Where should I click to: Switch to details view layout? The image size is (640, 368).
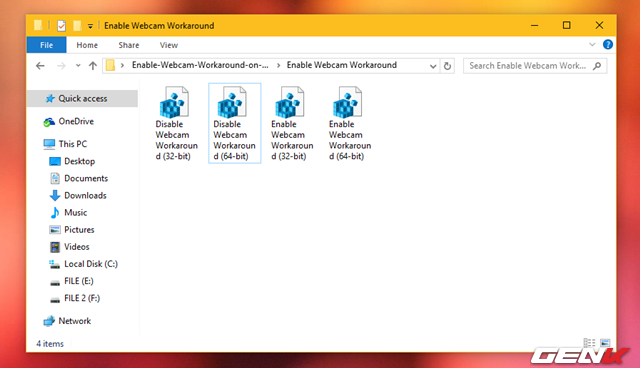[589, 342]
